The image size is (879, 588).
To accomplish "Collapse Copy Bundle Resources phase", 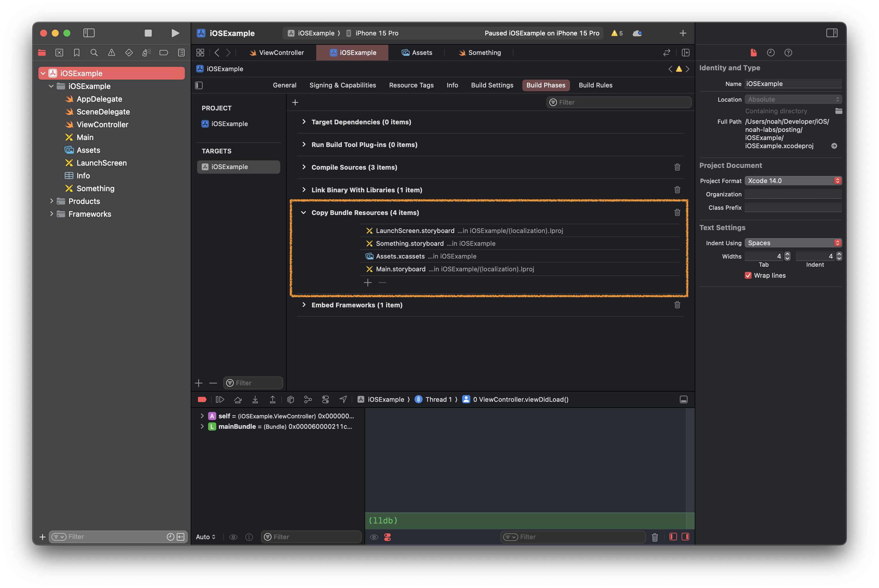I will pyautogui.click(x=303, y=213).
